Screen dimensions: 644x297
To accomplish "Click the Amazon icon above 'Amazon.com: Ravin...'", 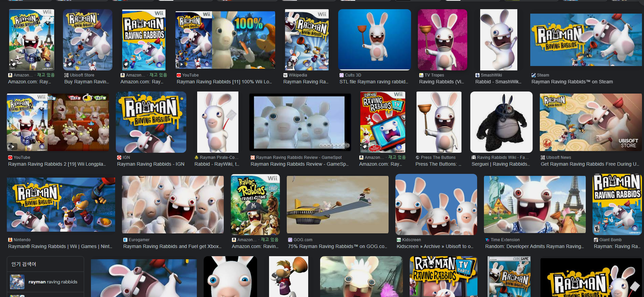I will [234, 240].
